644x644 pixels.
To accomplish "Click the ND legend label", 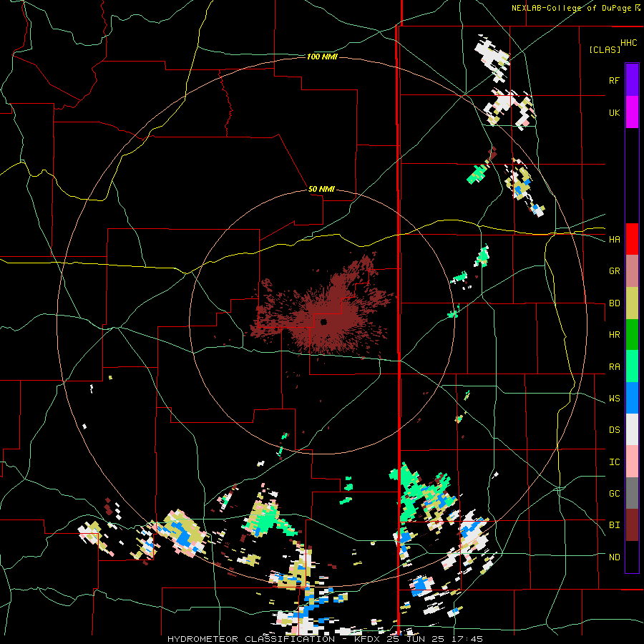I will [x=614, y=557].
